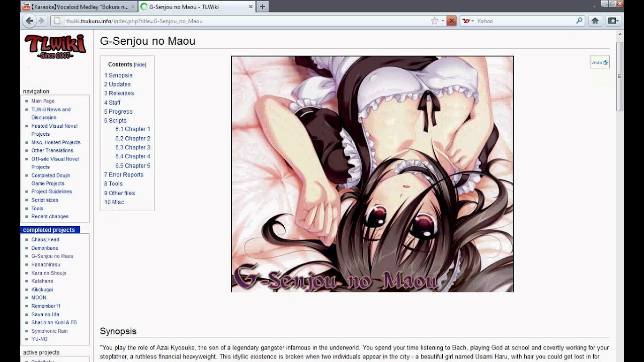Go to 6.4 Chapter 4 entry
644x362 pixels.
133,156
